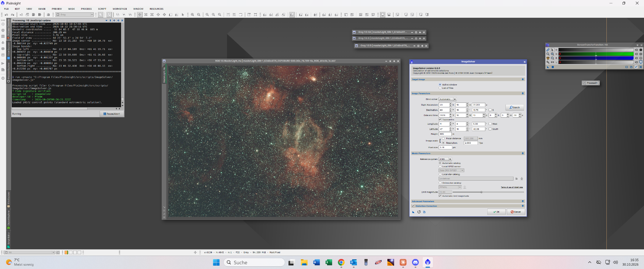The image size is (644, 269).
Task: Select the List of files radio button
Action: coord(440,88)
